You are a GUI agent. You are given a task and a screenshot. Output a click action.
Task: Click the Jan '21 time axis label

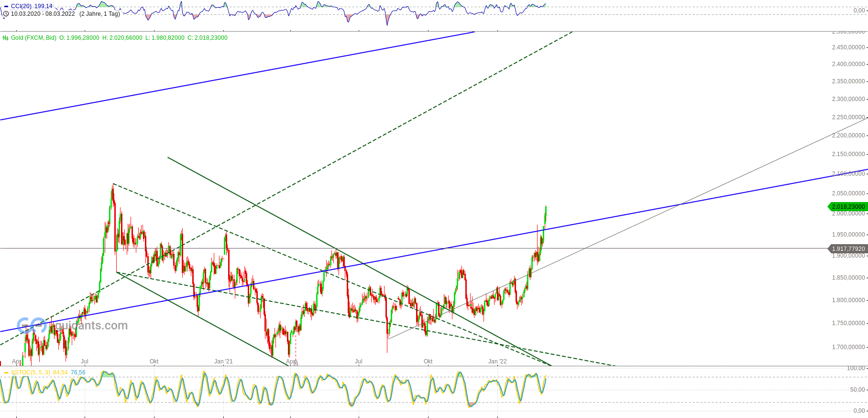(x=223, y=362)
